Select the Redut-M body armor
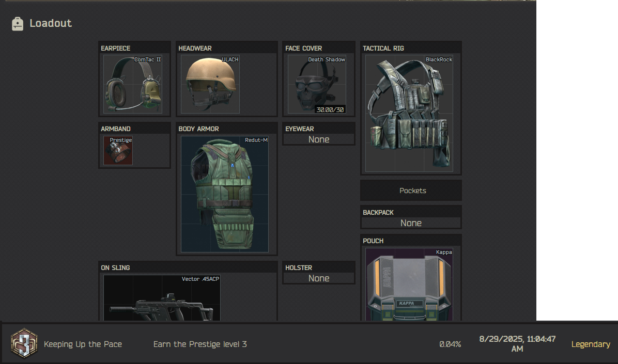618x364 pixels. tap(225, 194)
